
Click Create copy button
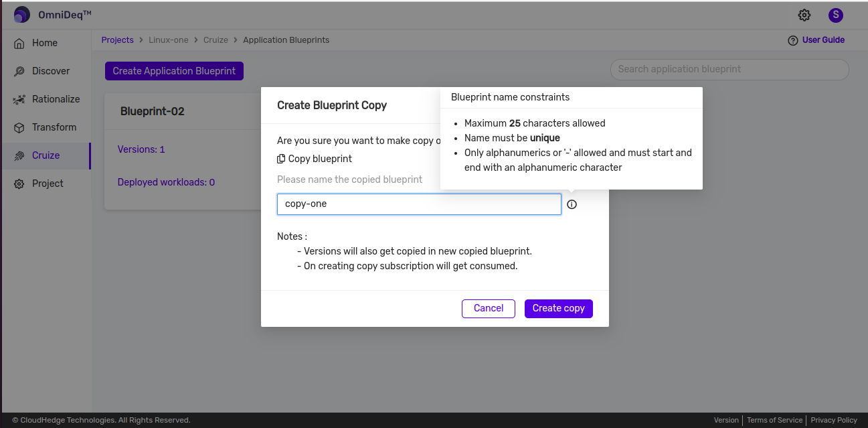pyautogui.click(x=559, y=308)
